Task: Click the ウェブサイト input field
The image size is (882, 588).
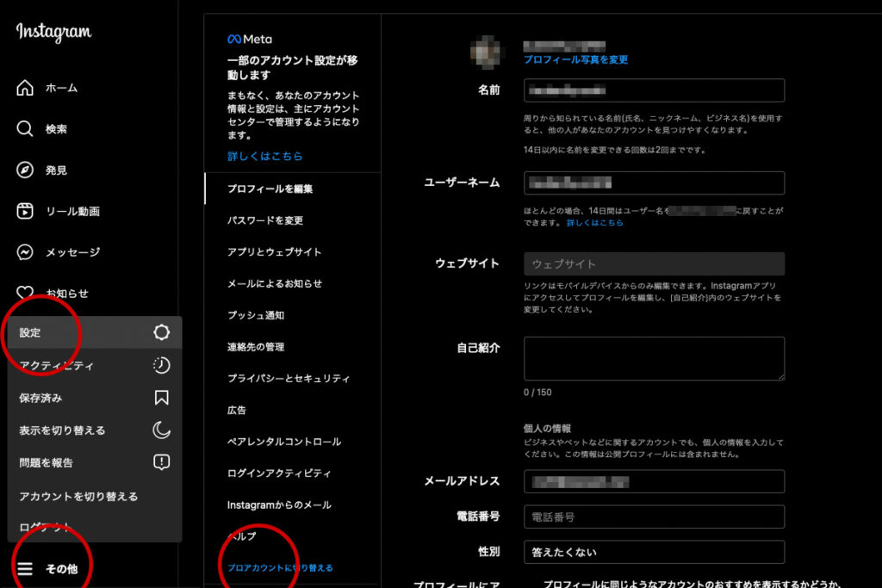Action: 654,263
